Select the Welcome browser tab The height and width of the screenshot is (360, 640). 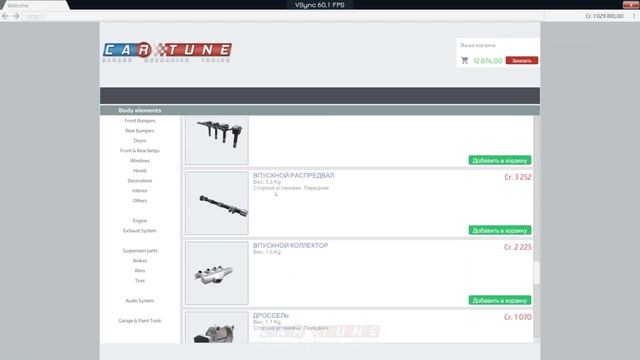tap(35, 5)
